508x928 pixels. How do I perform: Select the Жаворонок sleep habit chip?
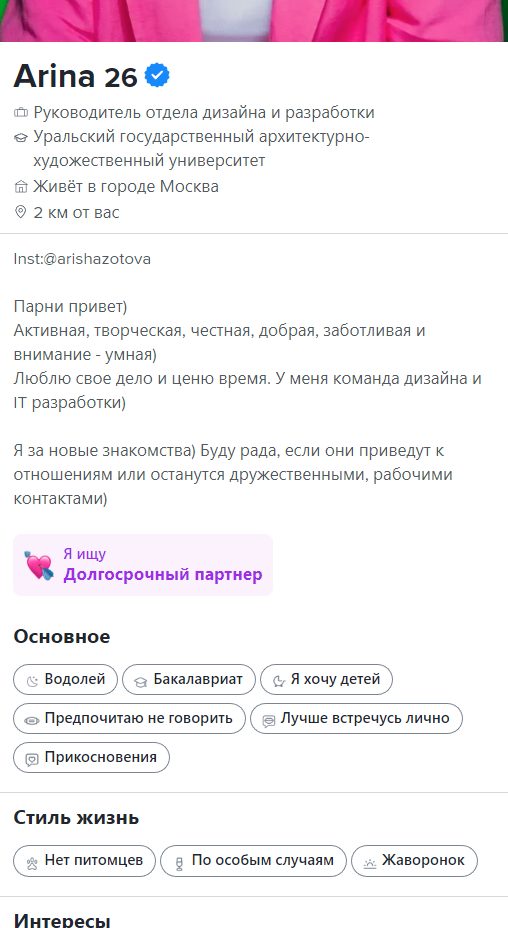pos(414,861)
